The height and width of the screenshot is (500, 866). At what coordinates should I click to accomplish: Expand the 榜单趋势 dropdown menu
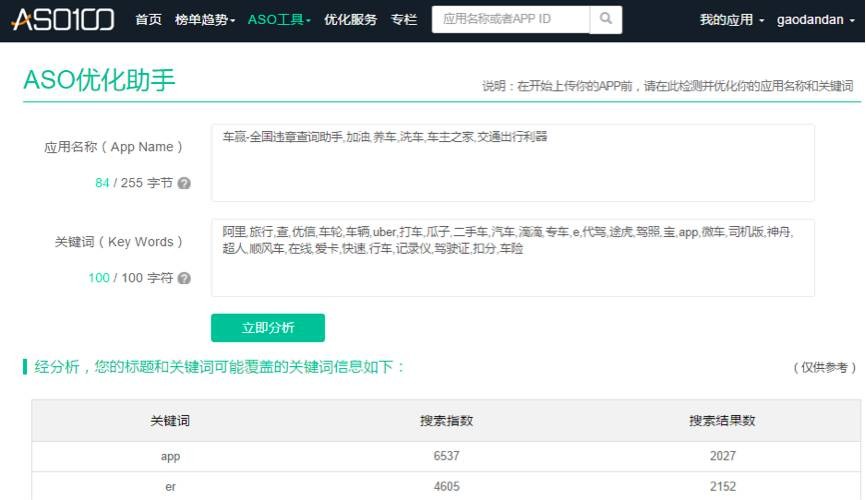click(x=205, y=19)
